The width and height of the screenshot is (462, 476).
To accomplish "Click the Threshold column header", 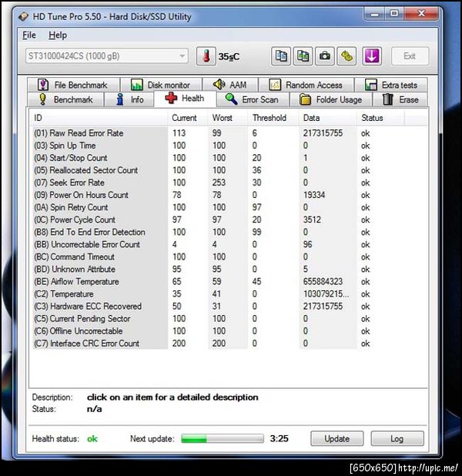I will pos(273,118).
